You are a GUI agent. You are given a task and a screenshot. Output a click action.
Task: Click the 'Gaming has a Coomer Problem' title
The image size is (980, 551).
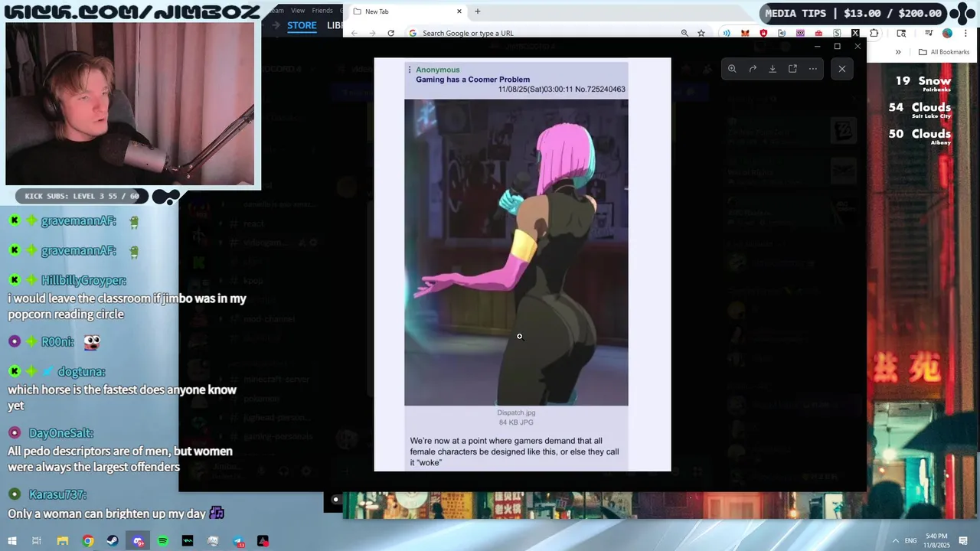(x=472, y=80)
